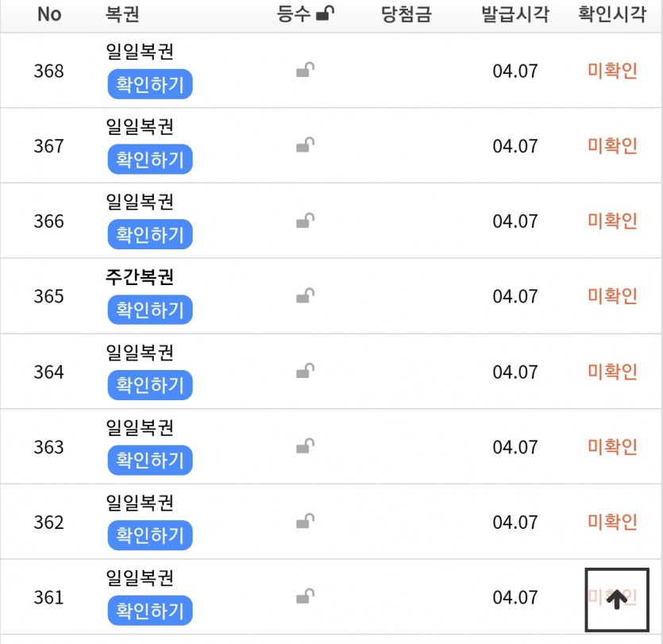Screen dimensions: 663x644
Task: Click the scroll-to-top arrow button
Action: (x=617, y=600)
